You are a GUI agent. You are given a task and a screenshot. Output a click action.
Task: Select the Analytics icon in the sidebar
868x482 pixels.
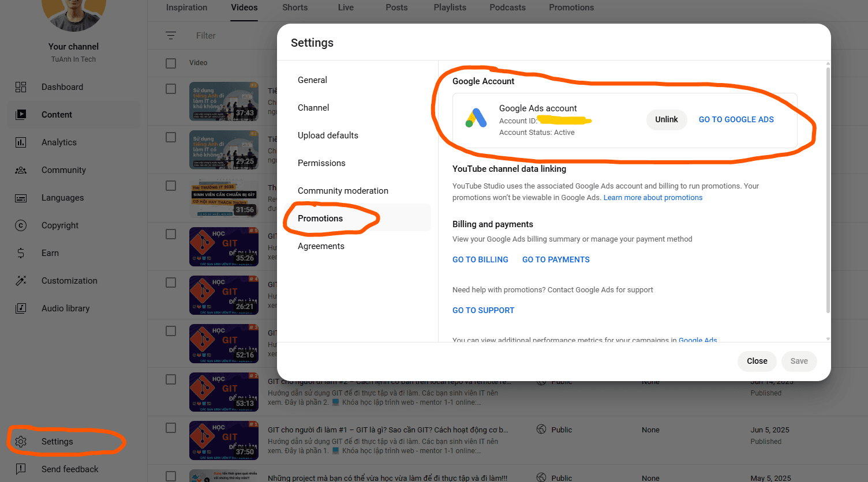(21, 142)
